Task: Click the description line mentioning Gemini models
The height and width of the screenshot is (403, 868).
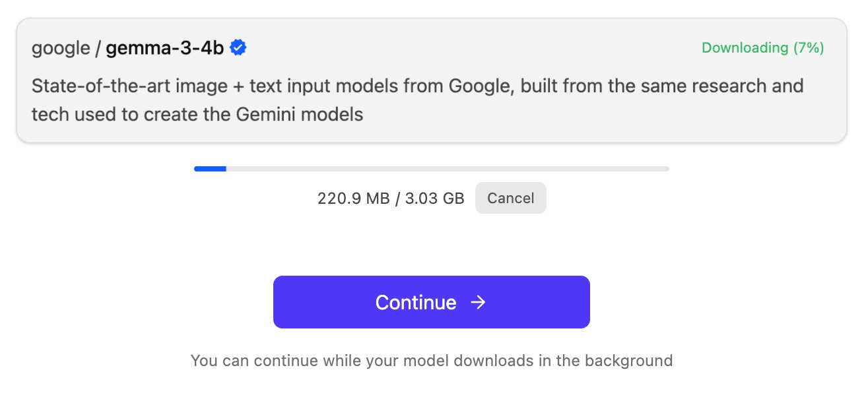Action: (197, 114)
